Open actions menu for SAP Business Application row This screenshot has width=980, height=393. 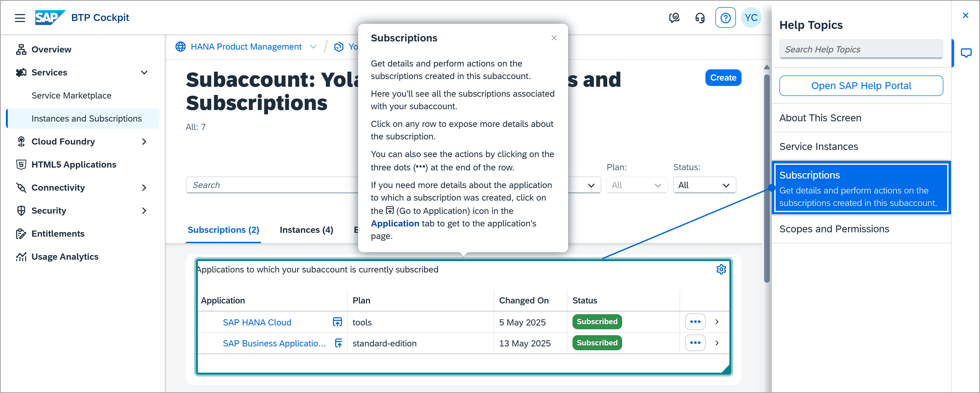click(695, 342)
